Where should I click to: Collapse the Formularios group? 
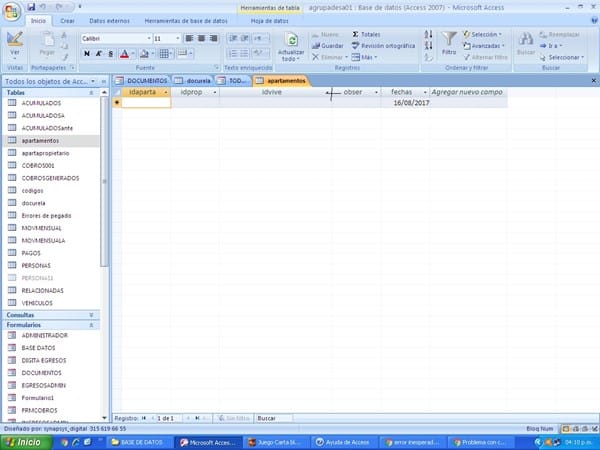pos(91,325)
